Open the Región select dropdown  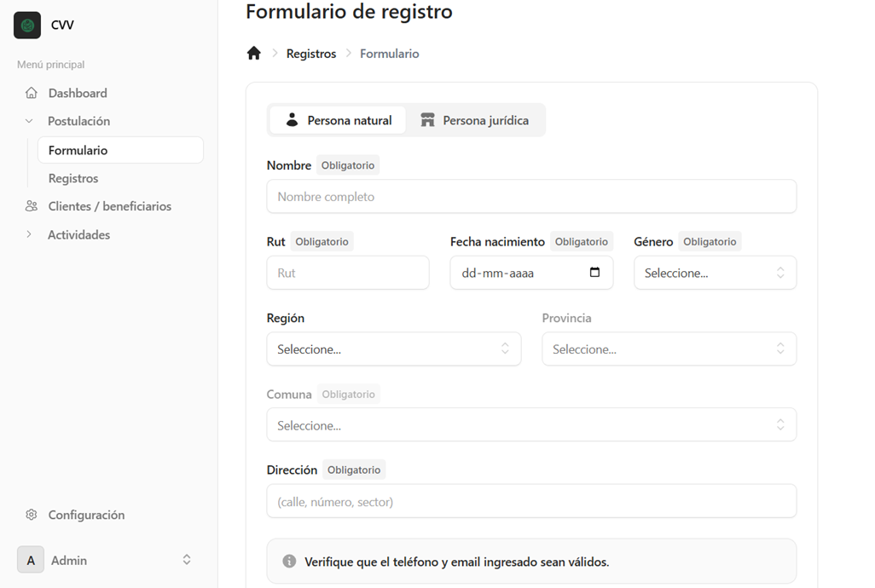tap(394, 349)
